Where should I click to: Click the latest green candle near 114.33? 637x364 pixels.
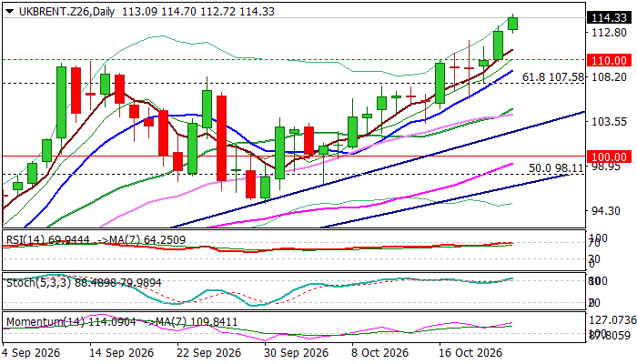coord(513,24)
